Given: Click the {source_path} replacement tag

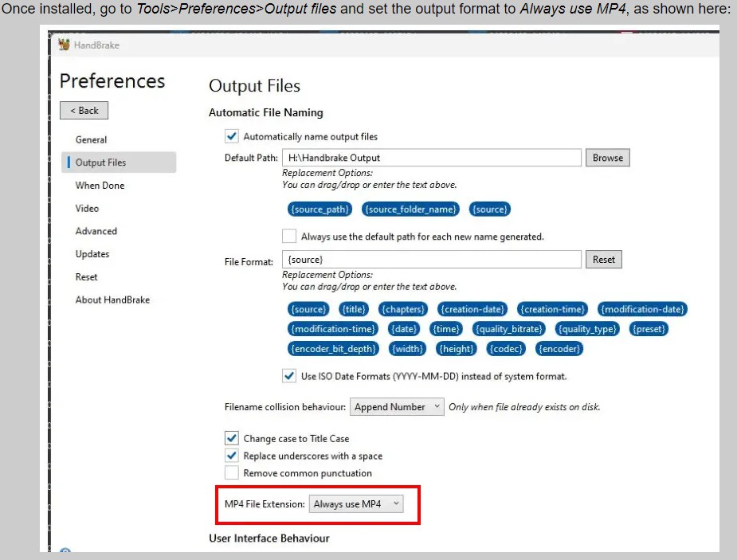Looking at the screenshot, I should 320,209.
